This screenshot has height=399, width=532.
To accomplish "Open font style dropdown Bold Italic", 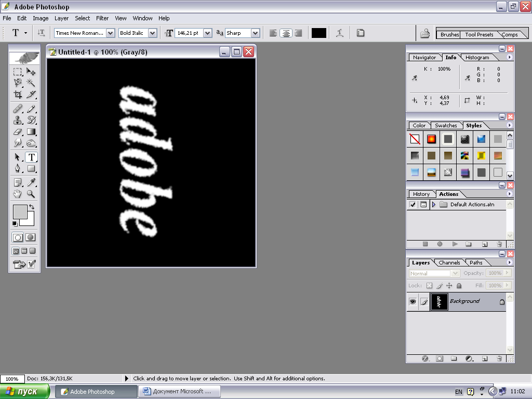I will tap(152, 33).
